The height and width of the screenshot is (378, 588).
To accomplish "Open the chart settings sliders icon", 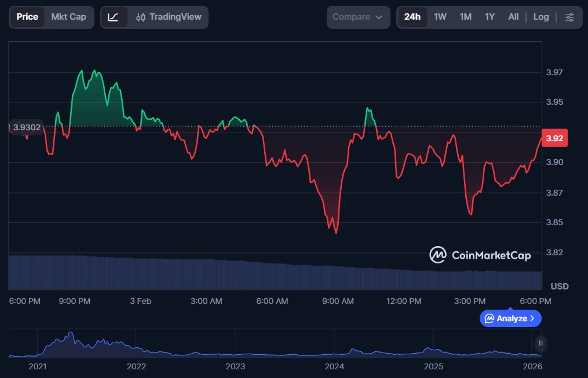I will 569,17.
